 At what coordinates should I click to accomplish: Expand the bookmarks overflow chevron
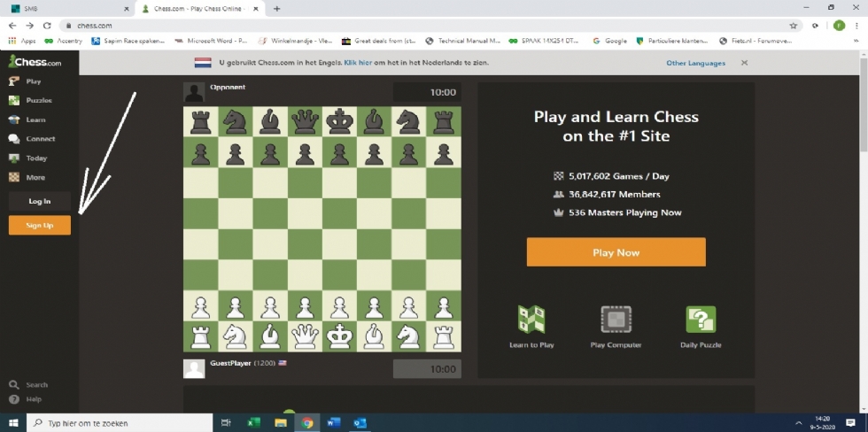pos(856,41)
